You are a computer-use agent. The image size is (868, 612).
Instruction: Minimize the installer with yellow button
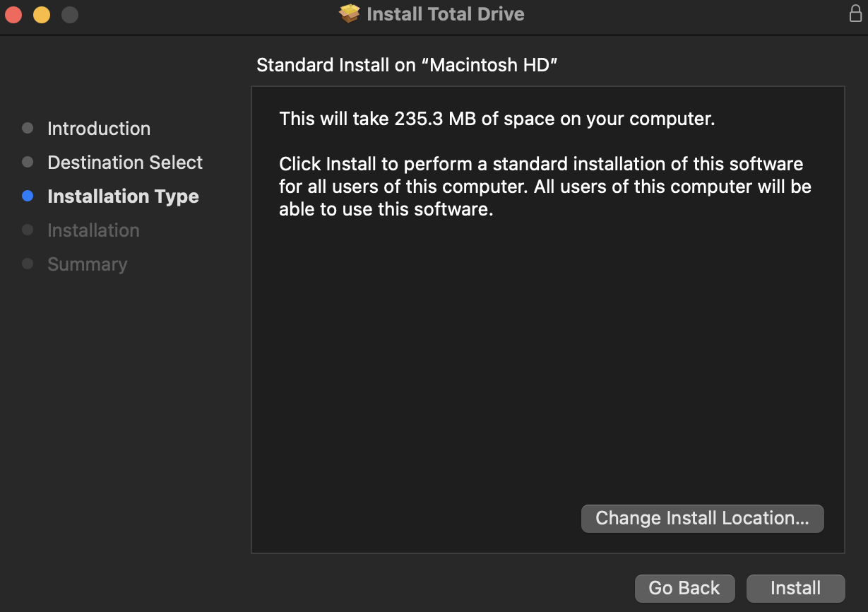42,14
